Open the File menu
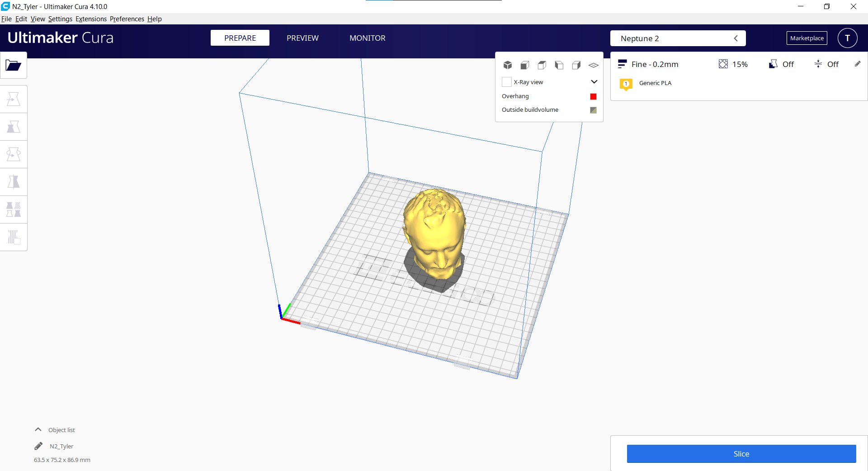Screen dimensions: 868x471 [x=6, y=19]
